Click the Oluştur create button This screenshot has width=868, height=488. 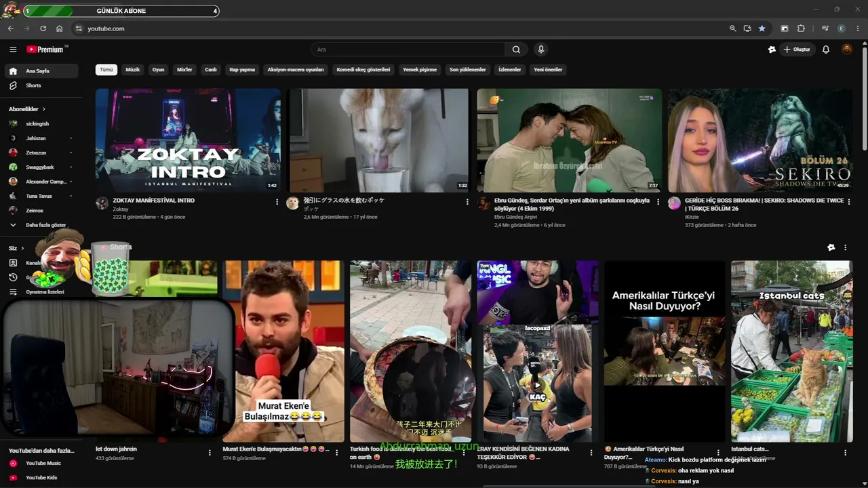tap(797, 49)
